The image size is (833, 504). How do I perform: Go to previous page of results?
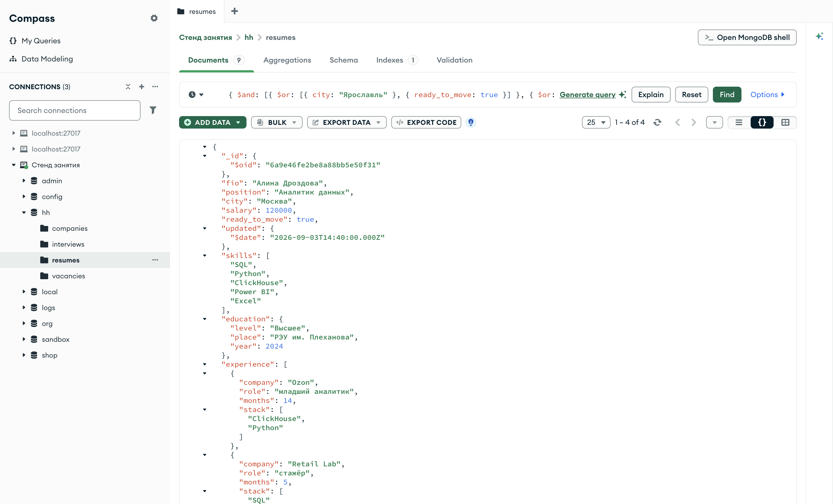677,122
